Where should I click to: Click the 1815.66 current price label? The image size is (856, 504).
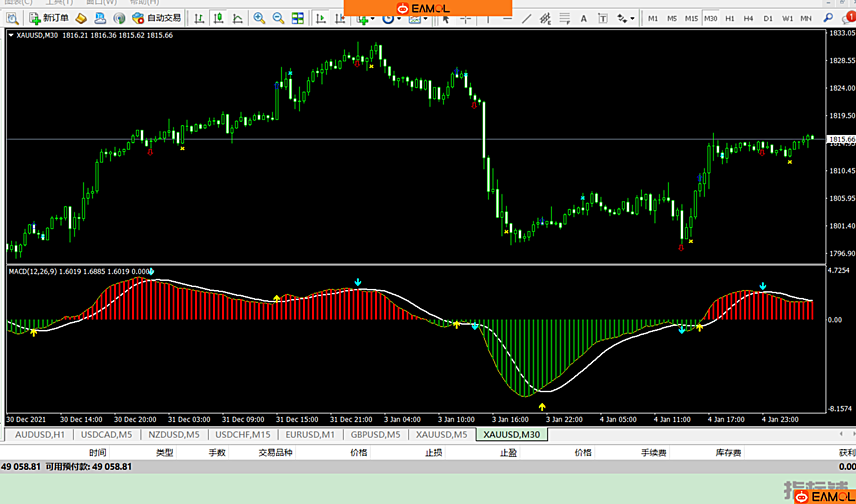point(841,139)
